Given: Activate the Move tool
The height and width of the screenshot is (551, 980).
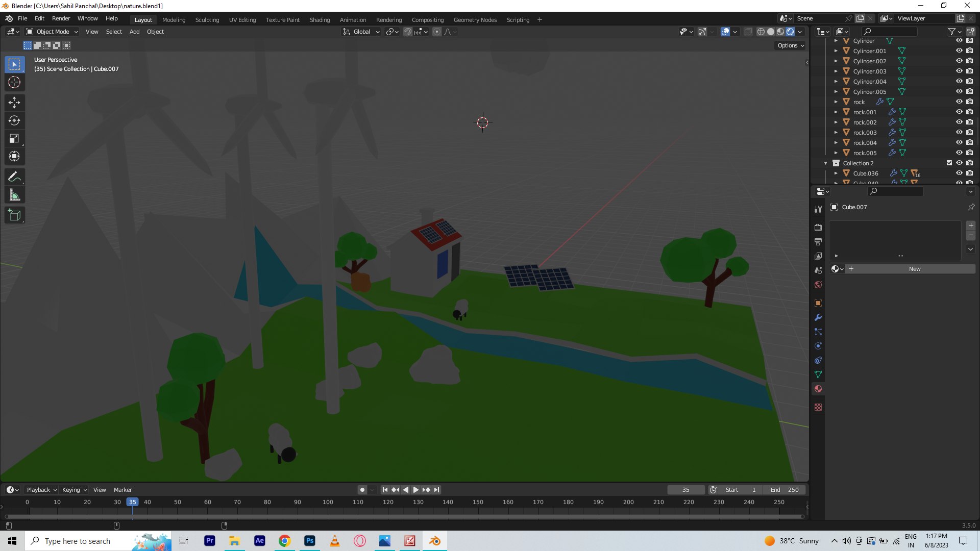Looking at the screenshot, I should pyautogui.click(x=14, y=103).
